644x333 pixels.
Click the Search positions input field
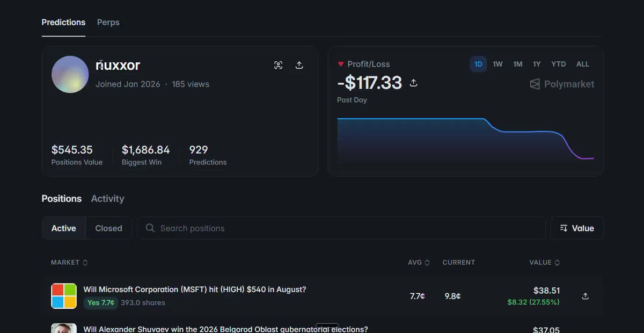[x=341, y=228]
